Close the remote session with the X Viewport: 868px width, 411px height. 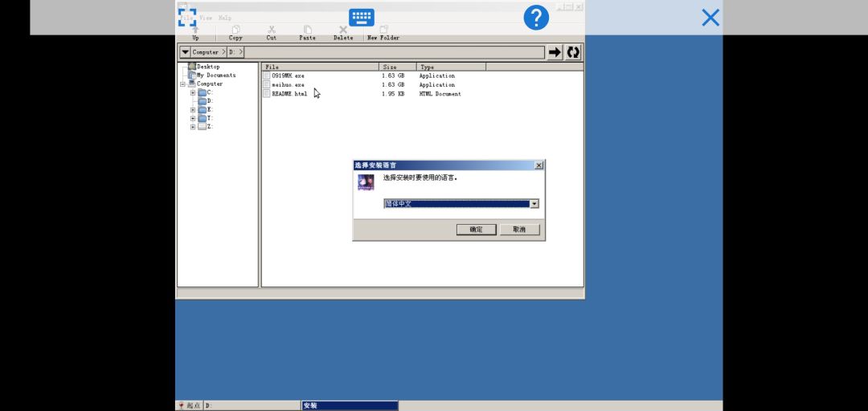pyautogui.click(x=710, y=18)
